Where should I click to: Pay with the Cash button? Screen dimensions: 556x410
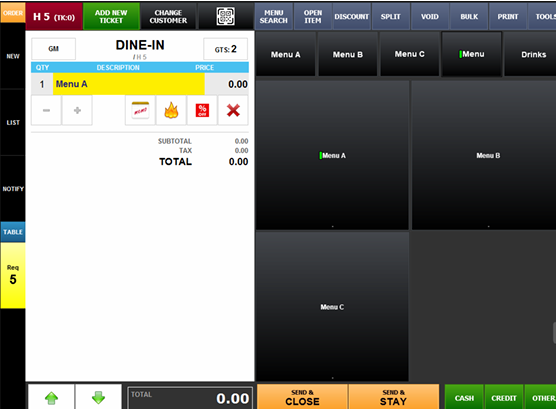(464, 398)
